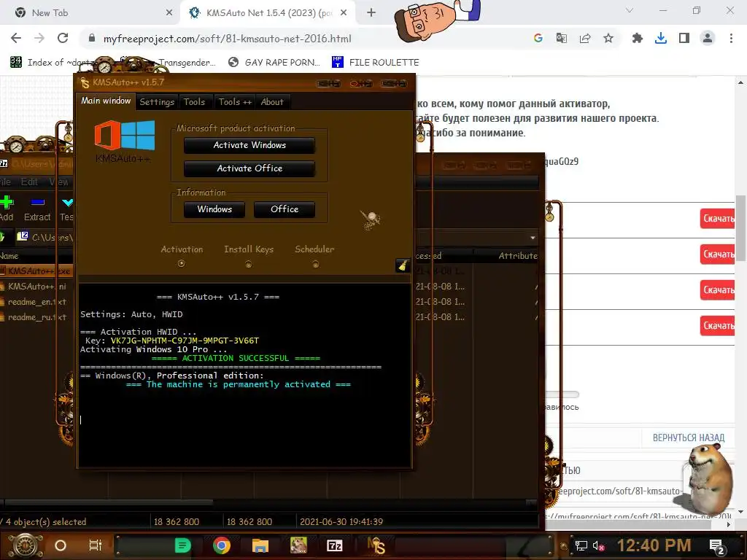
Task: Select the Scheduler radio button
Action: tap(315, 264)
